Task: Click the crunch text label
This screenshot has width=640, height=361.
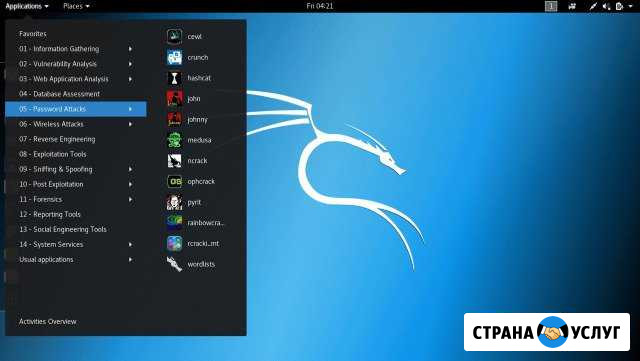Action: point(198,57)
